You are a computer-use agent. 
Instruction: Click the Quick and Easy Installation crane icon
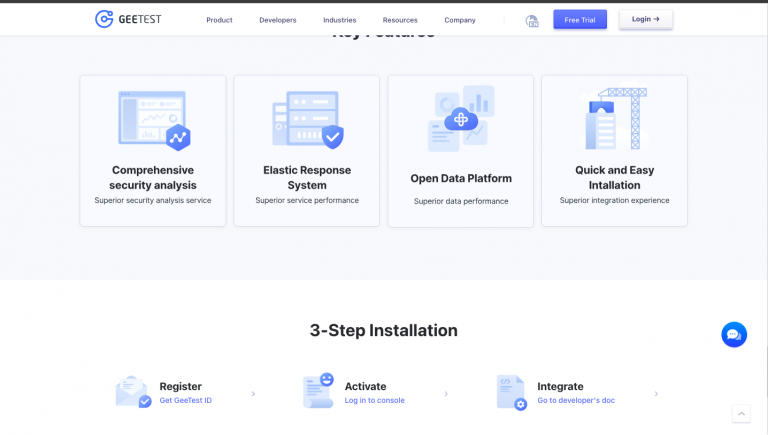click(x=614, y=120)
